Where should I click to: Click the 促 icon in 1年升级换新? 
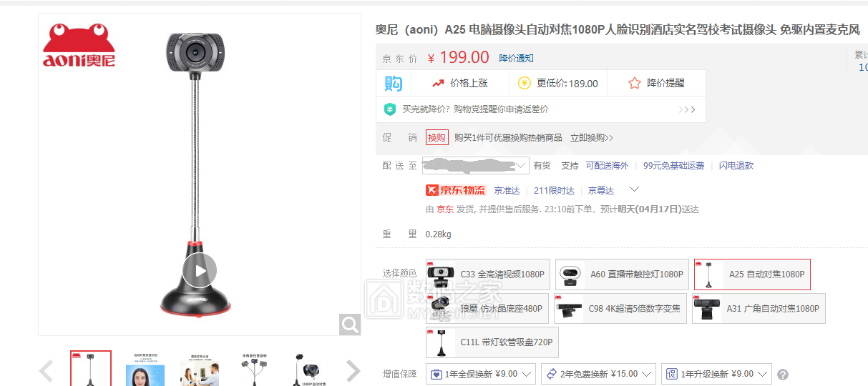click(x=672, y=374)
